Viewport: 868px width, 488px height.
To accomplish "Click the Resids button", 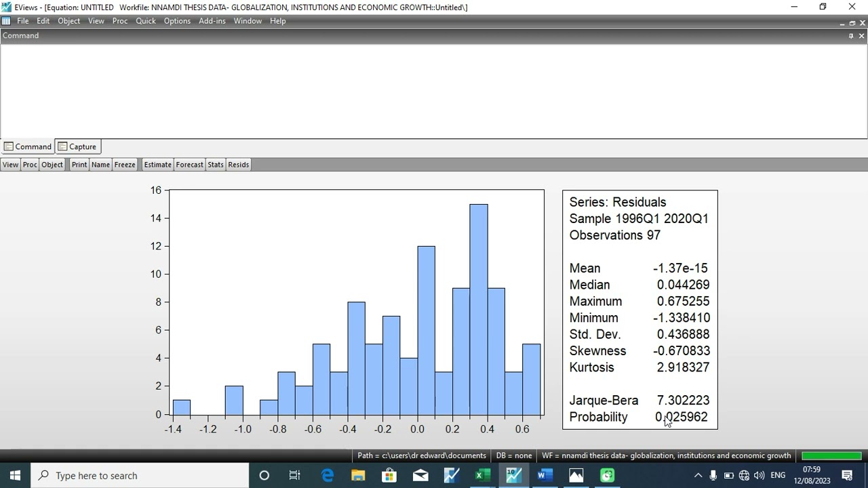I will (x=238, y=165).
